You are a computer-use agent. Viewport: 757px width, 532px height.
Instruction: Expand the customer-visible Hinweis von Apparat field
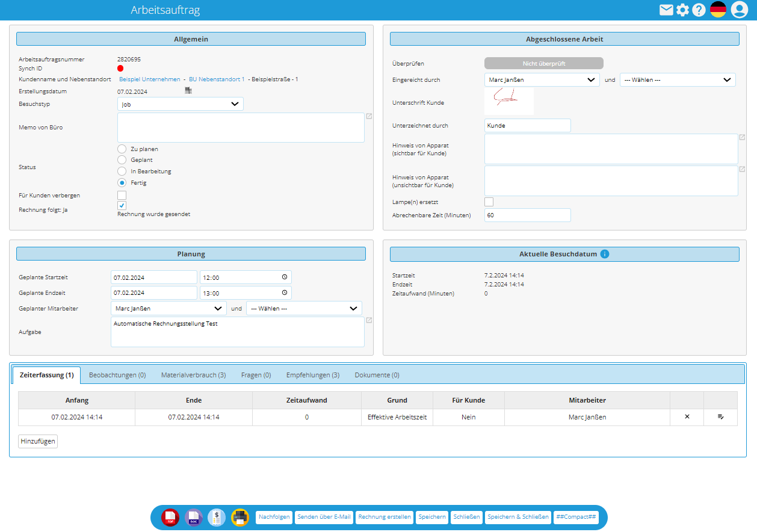coord(742,137)
